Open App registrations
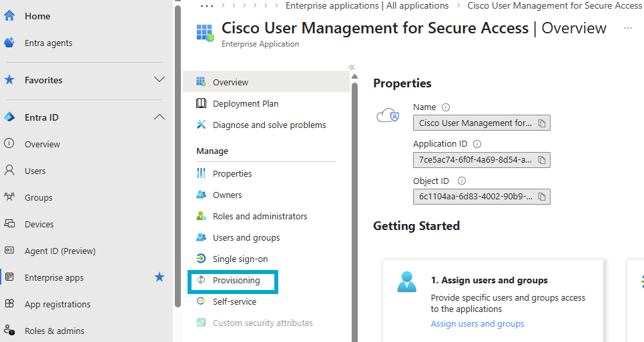644x342 pixels. click(x=57, y=304)
